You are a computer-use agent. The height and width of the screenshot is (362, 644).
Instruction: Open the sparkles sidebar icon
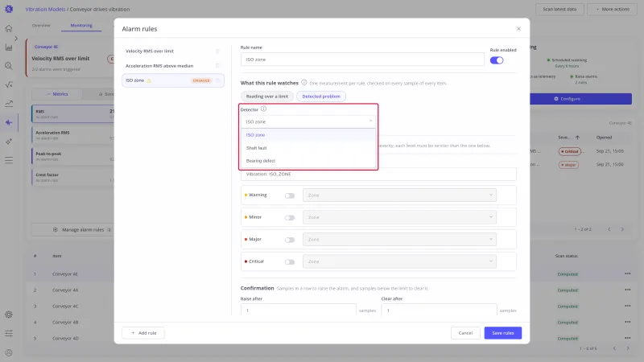coord(9,142)
